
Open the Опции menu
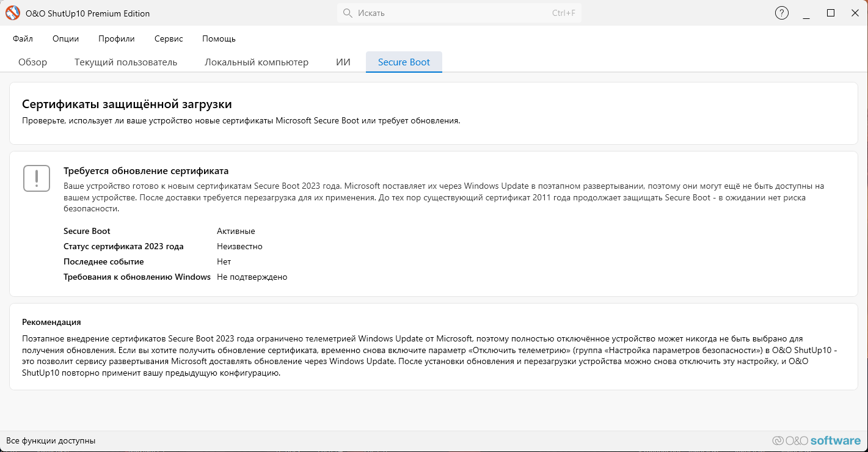pos(65,38)
